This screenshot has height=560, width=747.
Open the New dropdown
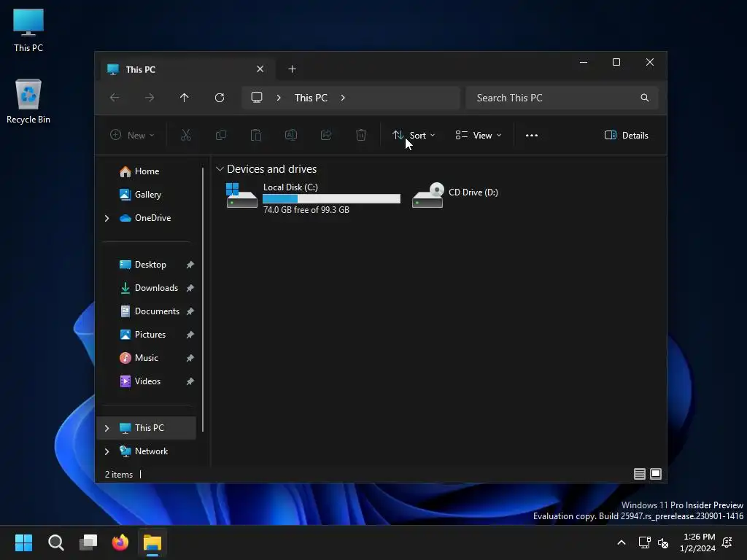coord(132,135)
